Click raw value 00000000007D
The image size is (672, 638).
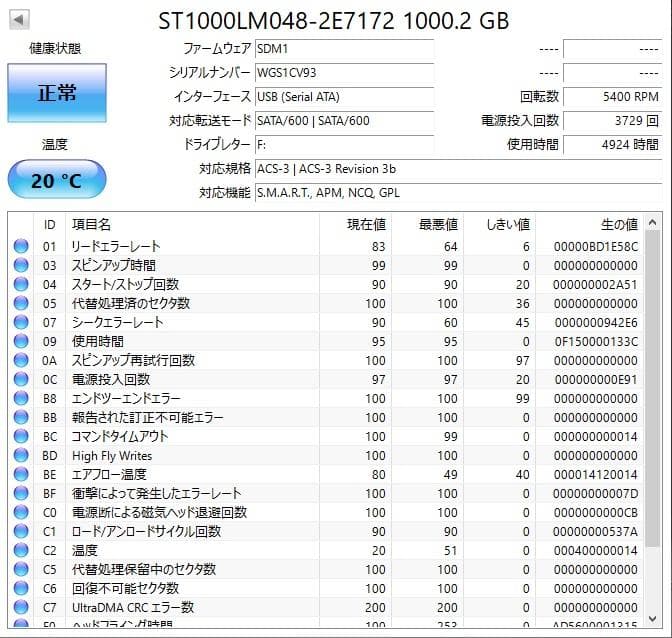(596, 494)
